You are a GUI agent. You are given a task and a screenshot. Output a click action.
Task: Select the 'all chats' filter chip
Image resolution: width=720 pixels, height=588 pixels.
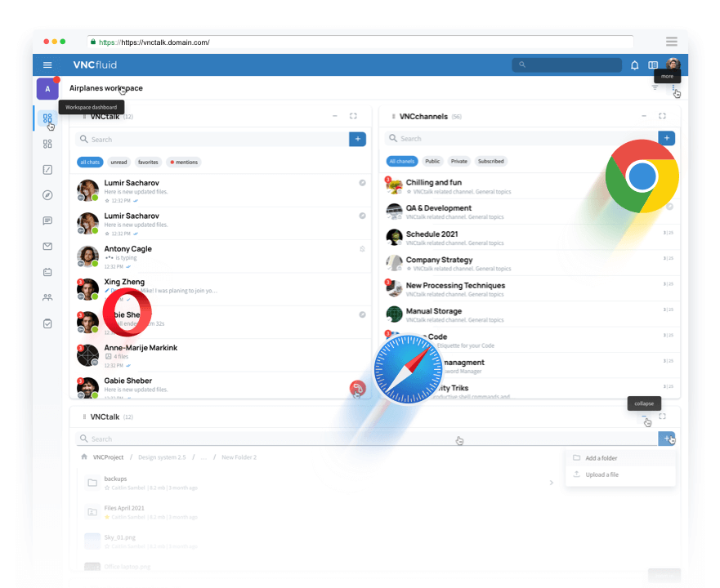[90, 162]
